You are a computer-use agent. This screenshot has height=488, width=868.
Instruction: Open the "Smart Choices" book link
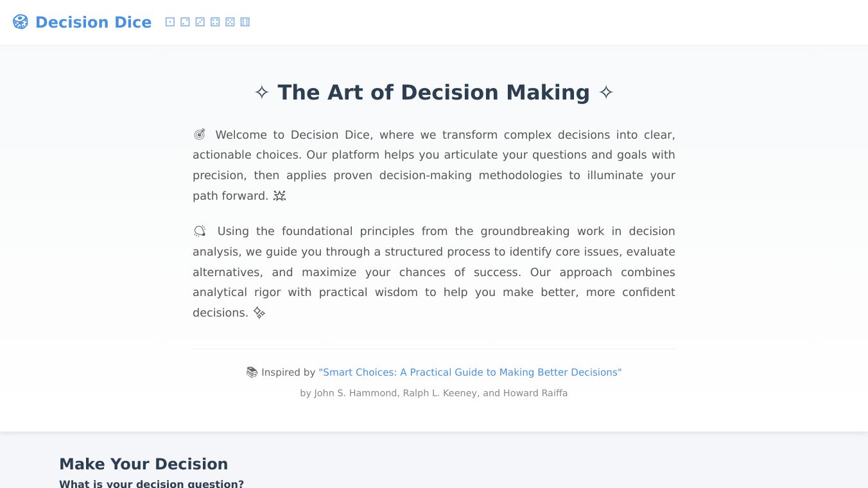[470, 372]
